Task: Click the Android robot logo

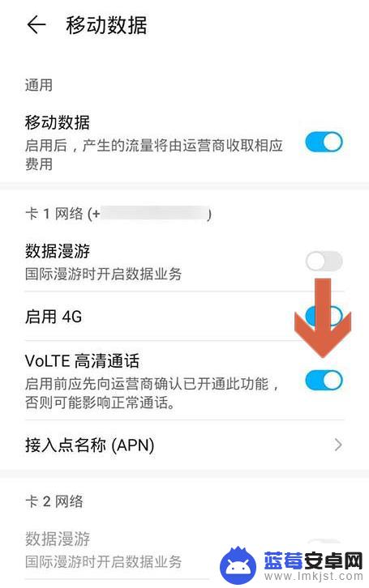Action: click(x=238, y=565)
